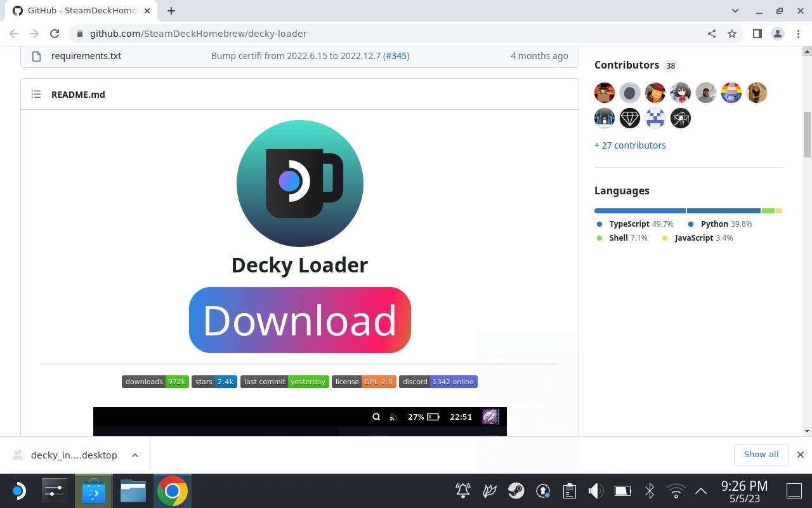Click Python 39.8% language link
Screen dimensions: 812x508
[x=720, y=224]
